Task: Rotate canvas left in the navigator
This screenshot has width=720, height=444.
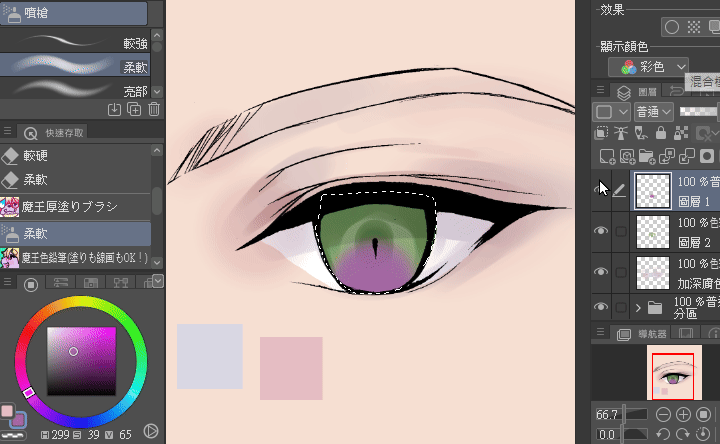Action: (x=662, y=434)
